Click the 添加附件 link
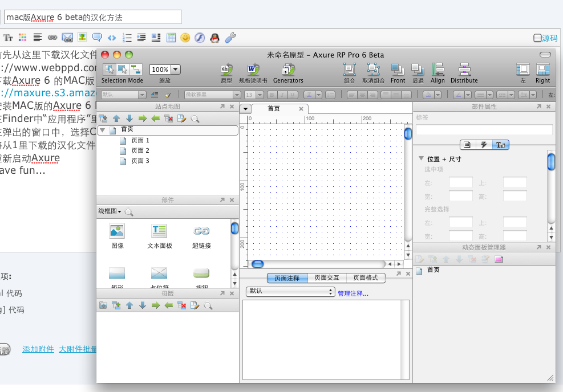Image resolution: width=563 pixels, height=392 pixels. click(x=38, y=349)
